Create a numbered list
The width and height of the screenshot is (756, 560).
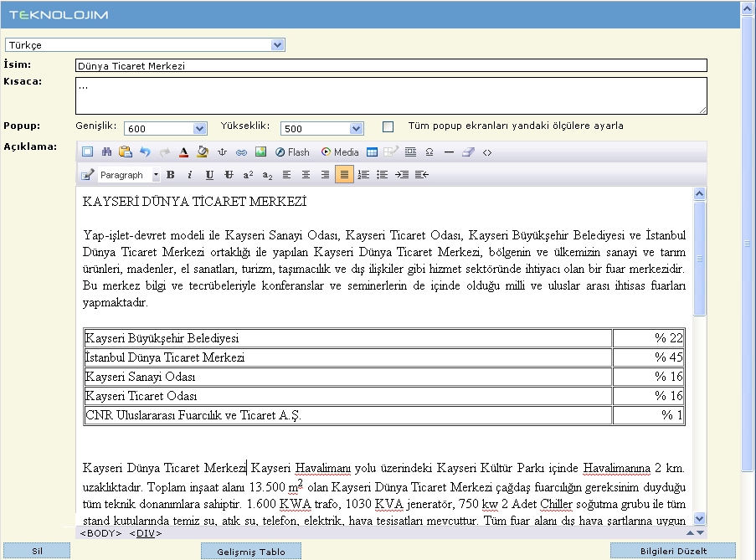[x=363, y=174]
